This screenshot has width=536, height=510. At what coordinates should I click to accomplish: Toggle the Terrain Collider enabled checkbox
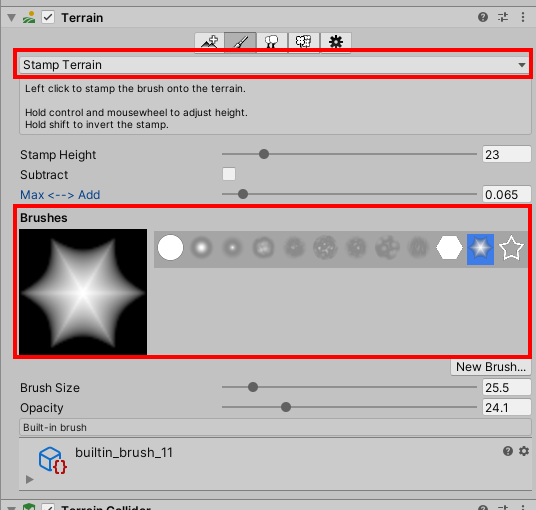click(x=48, y=507)
